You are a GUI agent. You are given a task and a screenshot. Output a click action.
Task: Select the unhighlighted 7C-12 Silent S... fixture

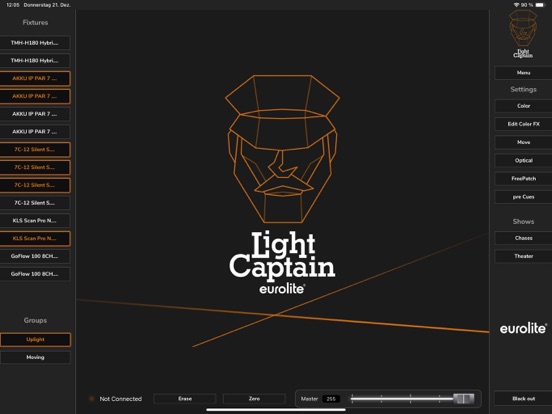point(35,203)
